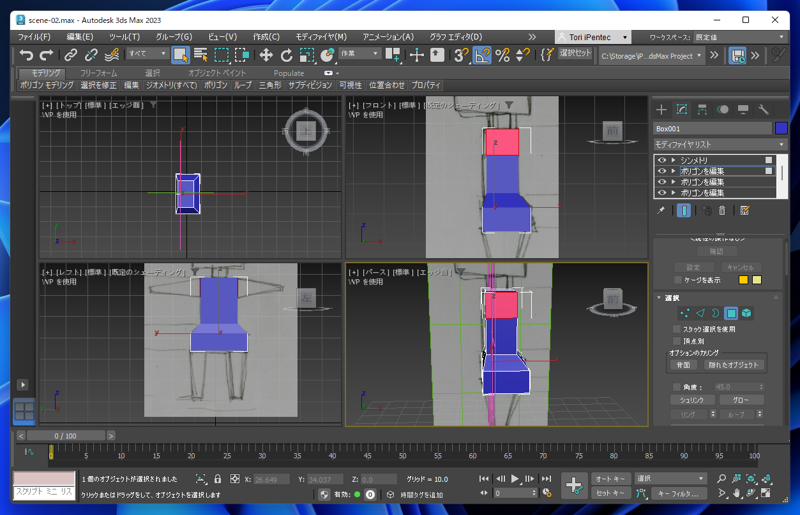Screen dimensions: 800x515
Task: Toggle Show End Result in modifier stack
Action: (684, 210)
